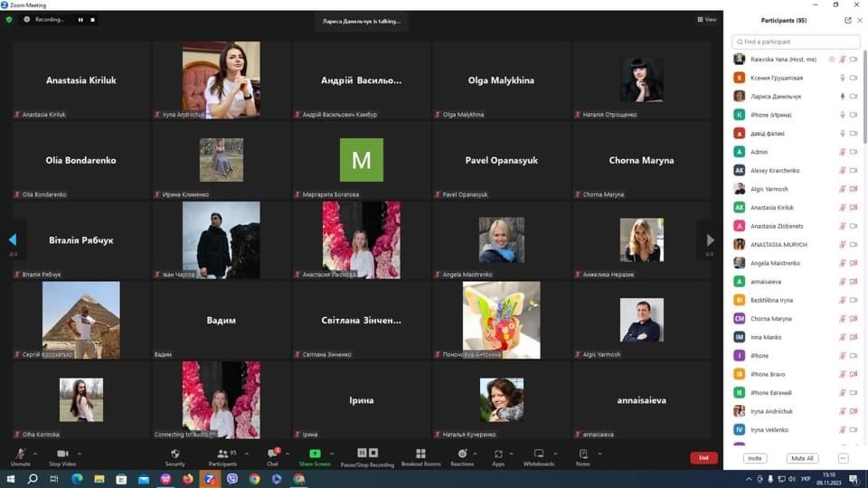Open the Apps icon in toolbar
Screen dimensions: 868x488
[498, 454]
